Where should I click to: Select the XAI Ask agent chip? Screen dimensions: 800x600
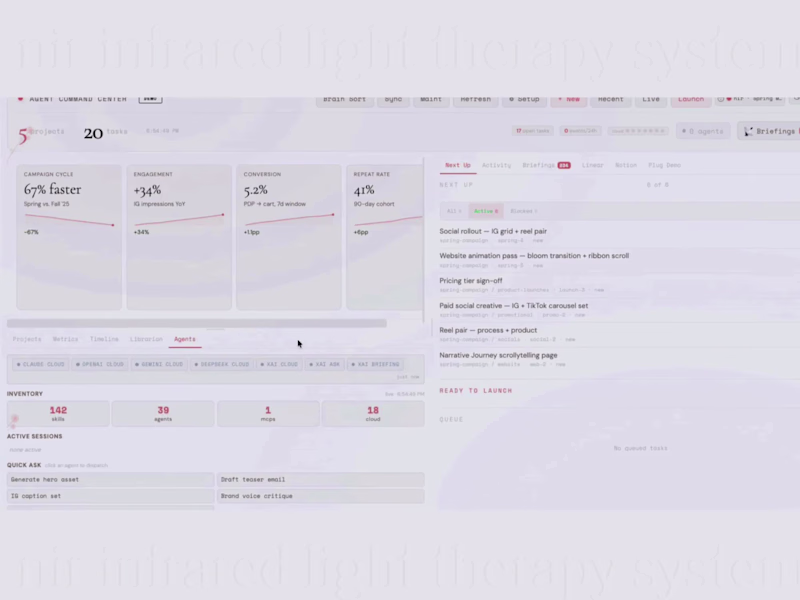coord(324,364)
